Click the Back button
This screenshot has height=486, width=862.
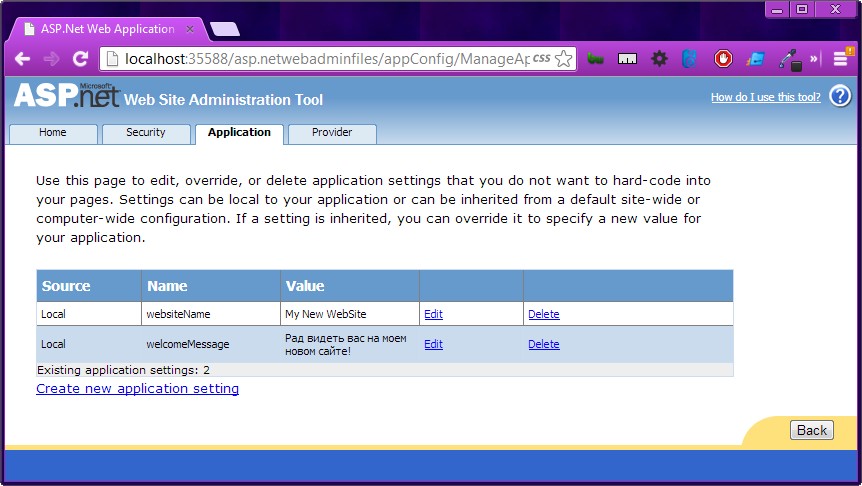[811, 430]
